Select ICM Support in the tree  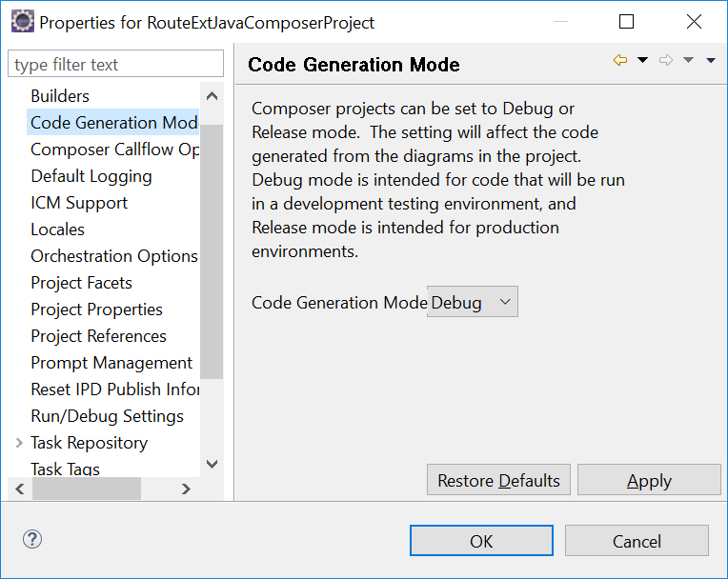[79, 203]
